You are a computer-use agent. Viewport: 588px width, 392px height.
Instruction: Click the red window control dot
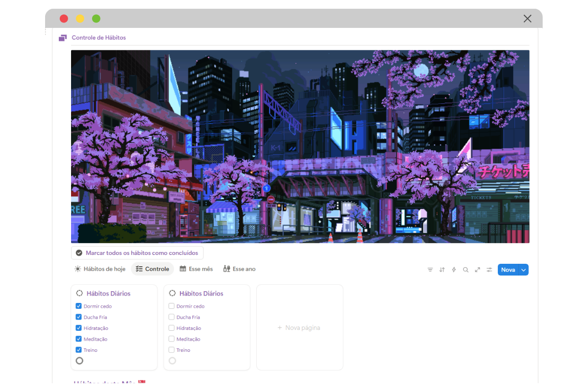[x=64, y=19]
